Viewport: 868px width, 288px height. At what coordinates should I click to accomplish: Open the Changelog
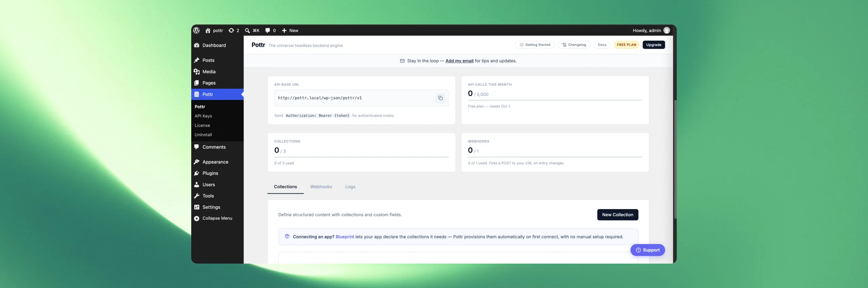pos(574,45)
